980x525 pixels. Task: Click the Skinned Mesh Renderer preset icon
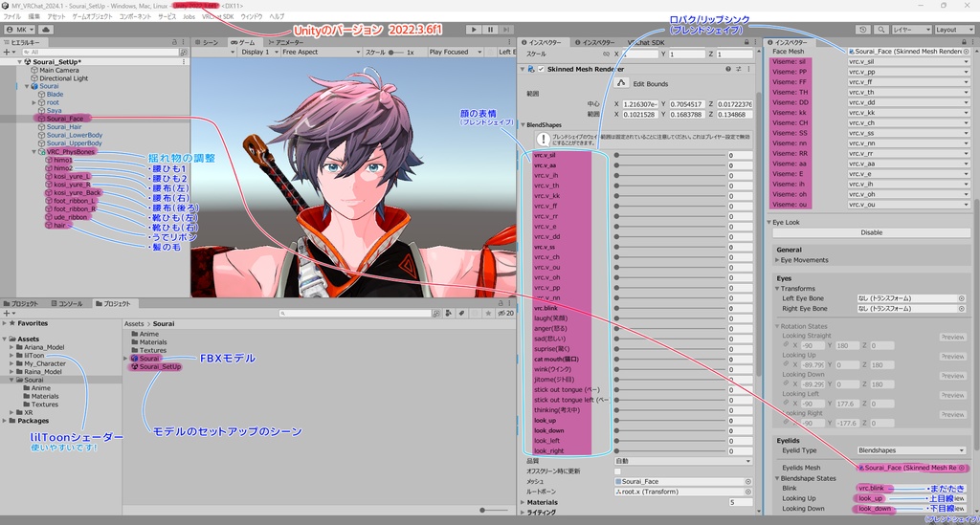[x=738, y=69]
